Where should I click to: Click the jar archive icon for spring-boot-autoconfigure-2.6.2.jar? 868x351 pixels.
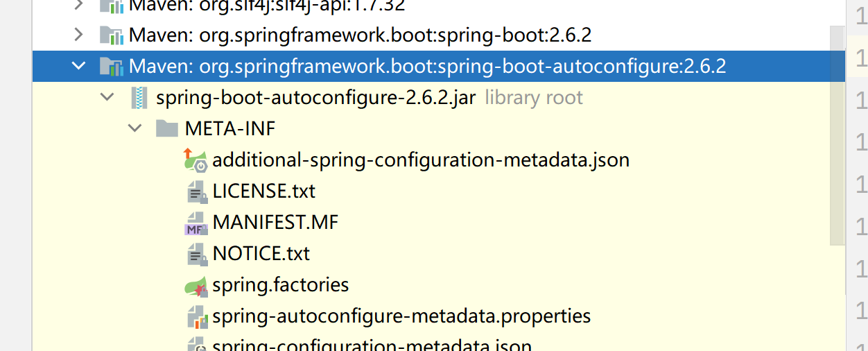pos(140,98)
